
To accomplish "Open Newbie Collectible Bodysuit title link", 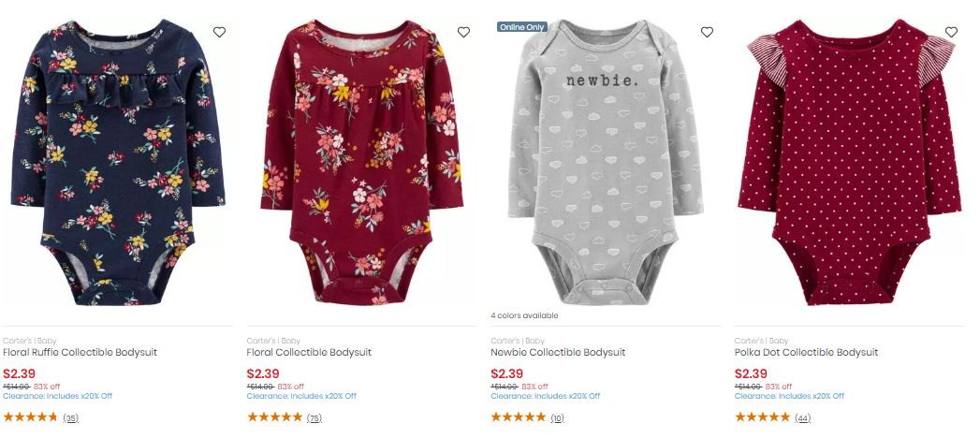I will (x=558, y=353).
